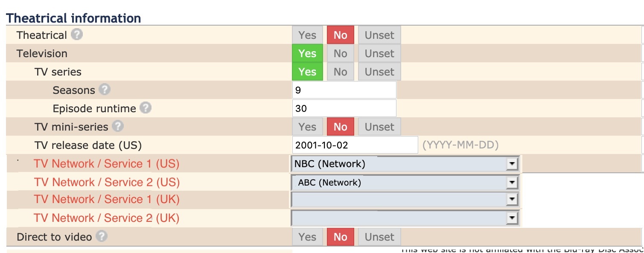The width and height of the screenshot is (644, 253).
Task: Open help icon beside Episode runtime
Action: 146,108
